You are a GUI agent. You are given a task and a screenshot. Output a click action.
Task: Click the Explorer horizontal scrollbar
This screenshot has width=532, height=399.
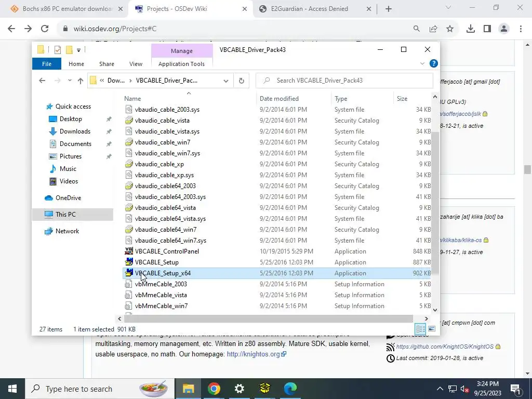coord(269,318)
